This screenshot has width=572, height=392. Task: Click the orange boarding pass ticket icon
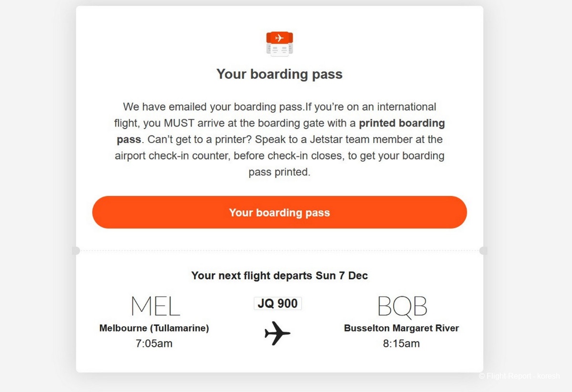coord(279,44)
